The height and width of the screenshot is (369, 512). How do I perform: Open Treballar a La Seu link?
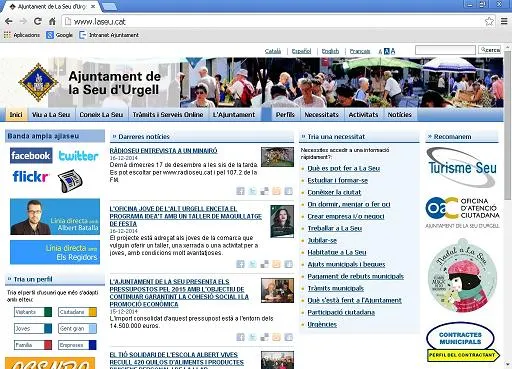click(335, 228)
